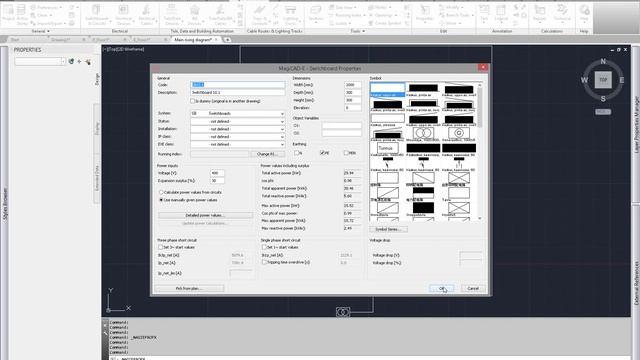
Task: Close the Switchboard Properties dialog
Action: click(x=483, y=67)
